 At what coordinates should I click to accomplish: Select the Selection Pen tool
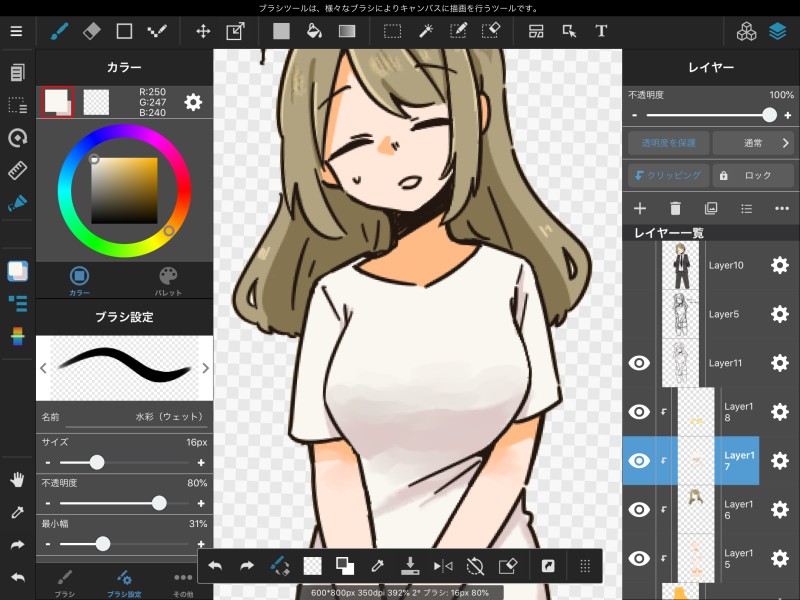pyautogui.click(x=458, y=31)
